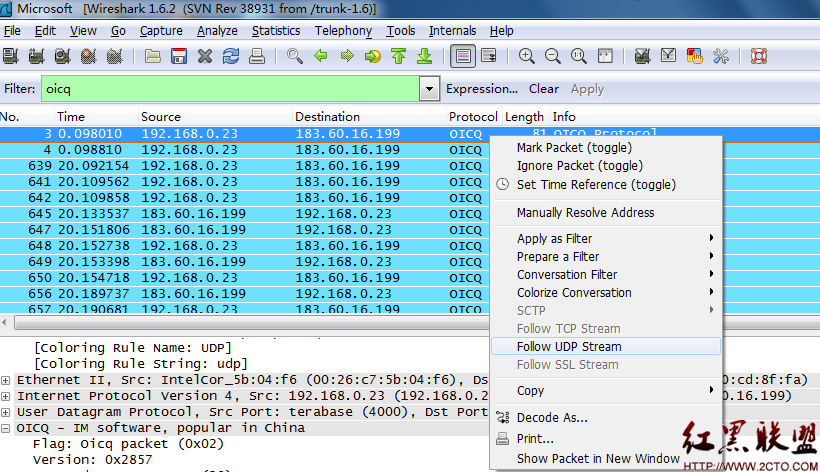Open preferences tools icon
The image size is (820, 472).
tap(721, 56)
